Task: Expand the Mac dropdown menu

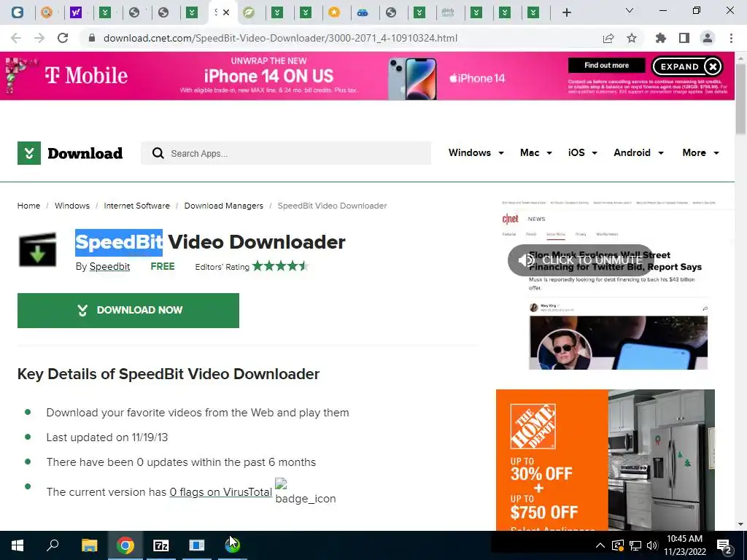Action: (536, 153)
